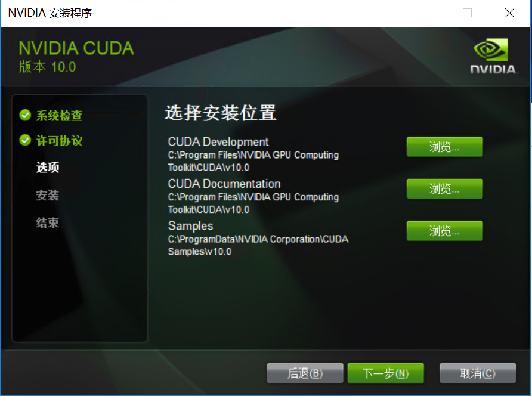
Task: Select the 选项 step in sidebar
Action: point(48,168)
